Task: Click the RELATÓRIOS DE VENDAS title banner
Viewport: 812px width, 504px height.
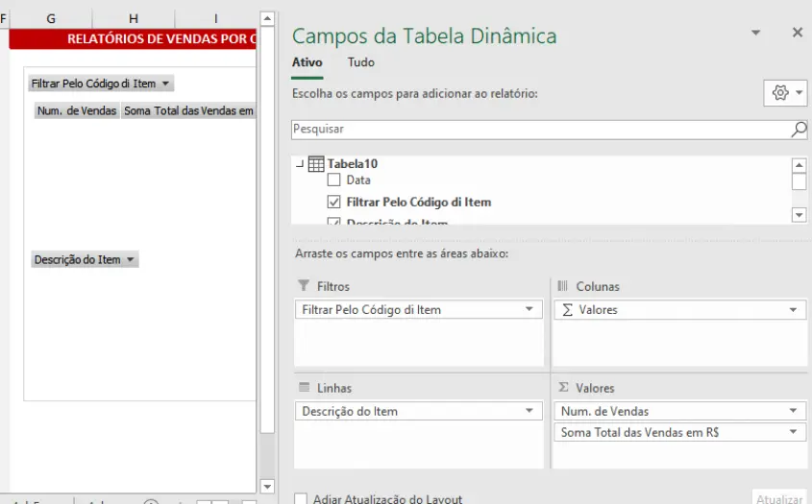Action: coord(133,38)
